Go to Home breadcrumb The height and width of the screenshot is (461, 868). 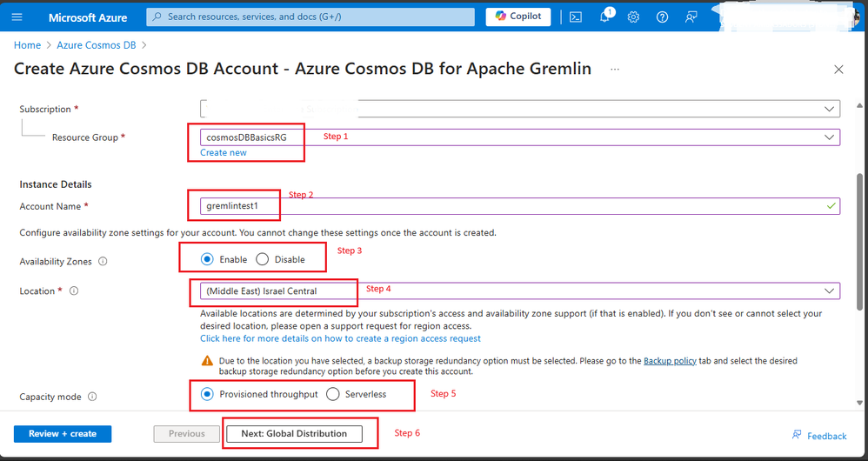click(x=27, y=45)
